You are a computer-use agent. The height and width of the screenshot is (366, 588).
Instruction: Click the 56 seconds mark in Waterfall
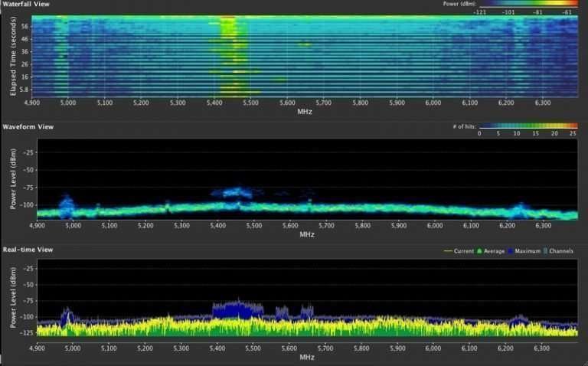(x=24, y=25)
